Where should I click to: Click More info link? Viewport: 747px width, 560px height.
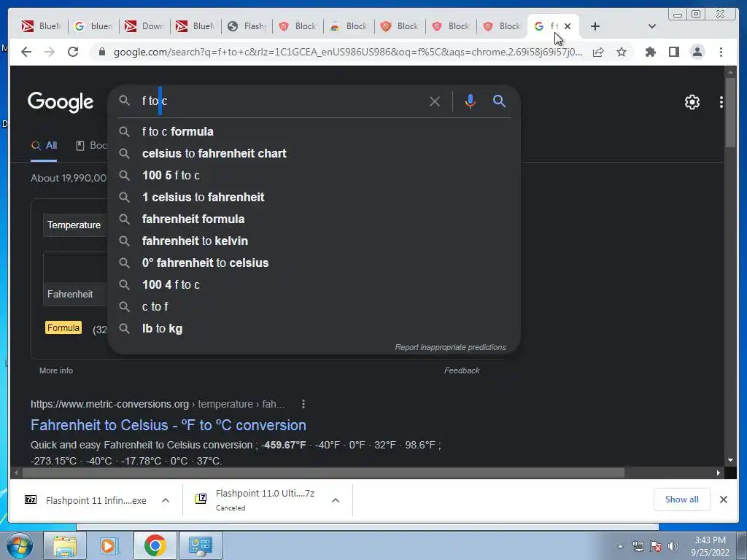coord(56,370)
